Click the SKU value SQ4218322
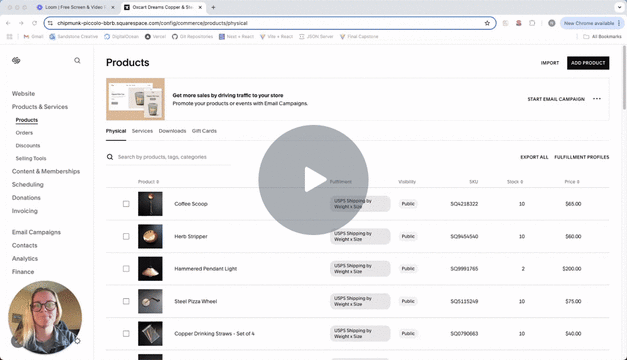Screen dimensions: 627x360 (464, 204)
